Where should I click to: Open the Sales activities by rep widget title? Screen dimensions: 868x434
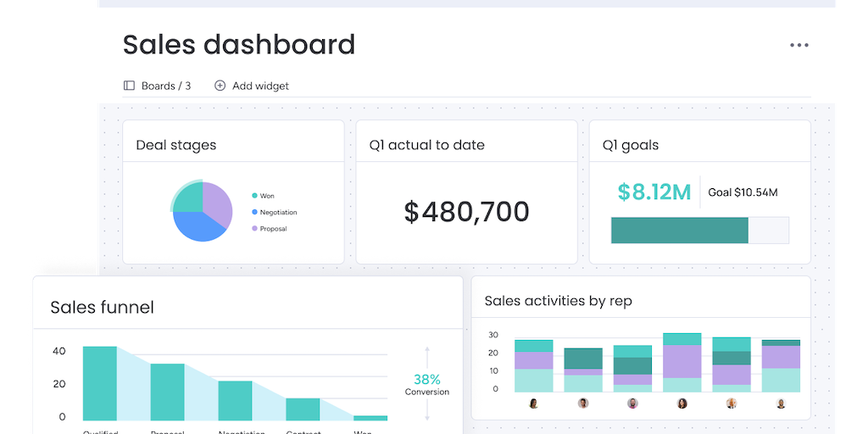coord(558,301)
